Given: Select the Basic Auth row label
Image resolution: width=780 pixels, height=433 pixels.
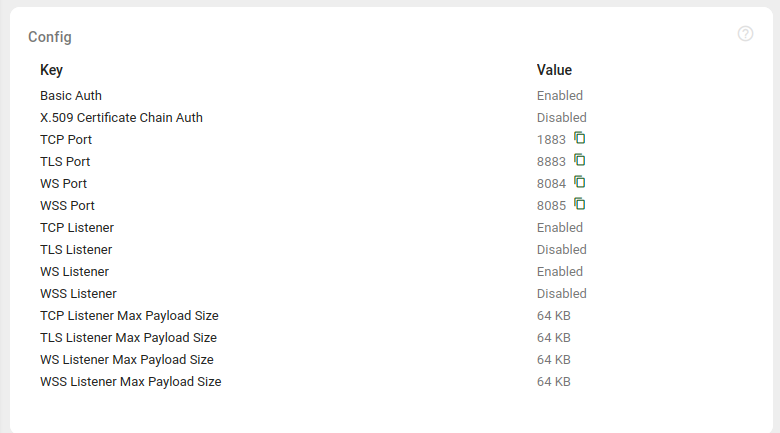Looking at the screenshot, I should [x=71, y=96].
